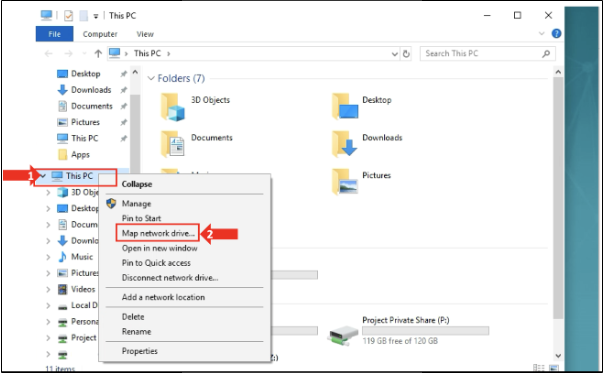The image size is (604, 373).
Task: Open the address bar history dropdown
Action: 394,54
